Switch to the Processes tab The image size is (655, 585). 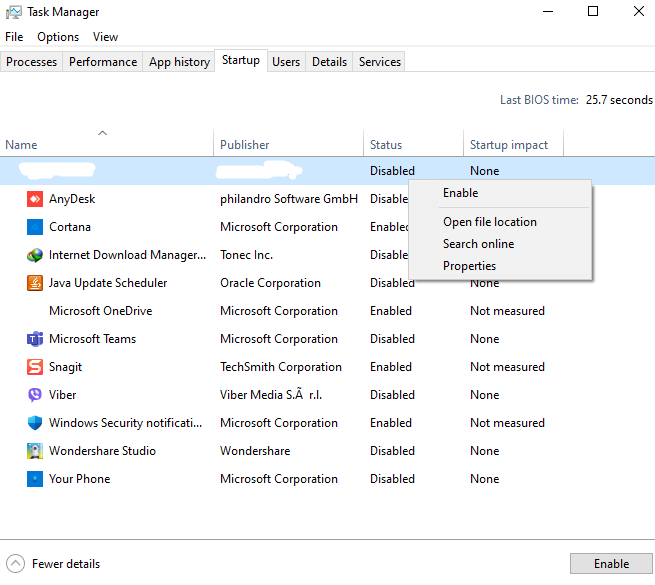[x=31, y=62]
